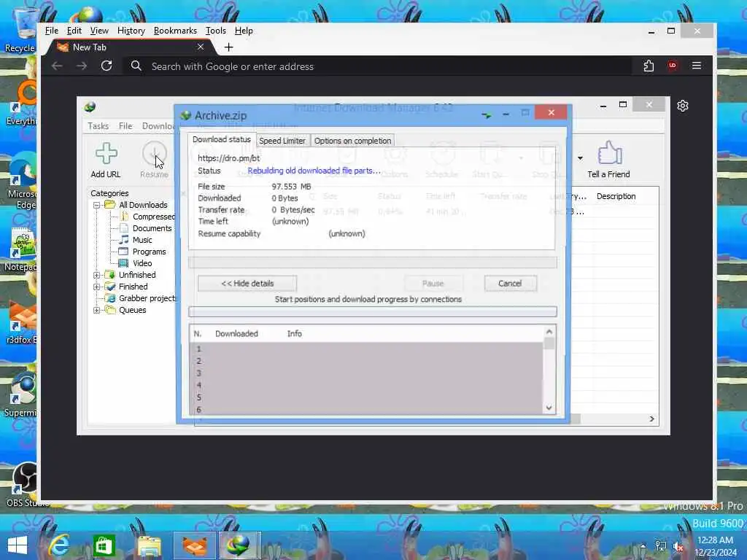Image resolution: width=747 pixels, height=560 pixels.
Task: Open the IDM File menu
Action: coord(125,125)
